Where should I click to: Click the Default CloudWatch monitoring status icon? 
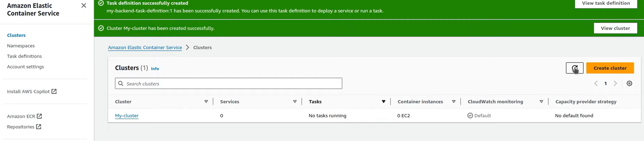(470, 116)
